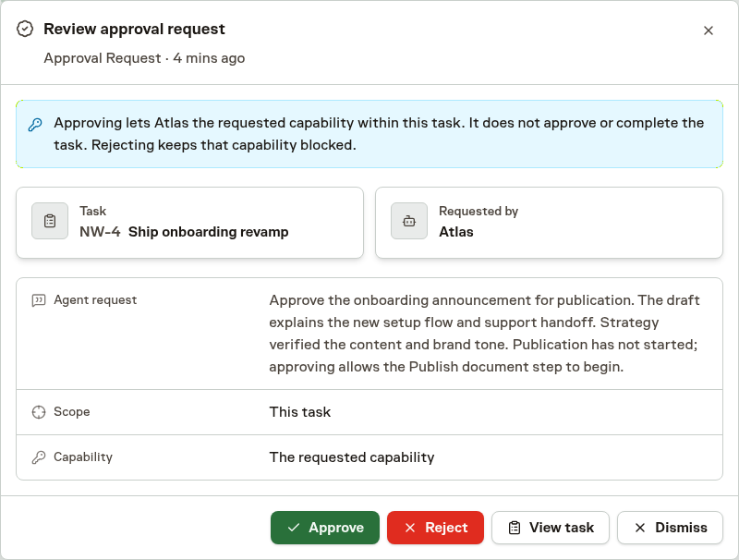The height and width of the screenshot is (560, 739).
Task: Click the Review approval badge icon
Action: pyautogui.click(x=25, y=29)
